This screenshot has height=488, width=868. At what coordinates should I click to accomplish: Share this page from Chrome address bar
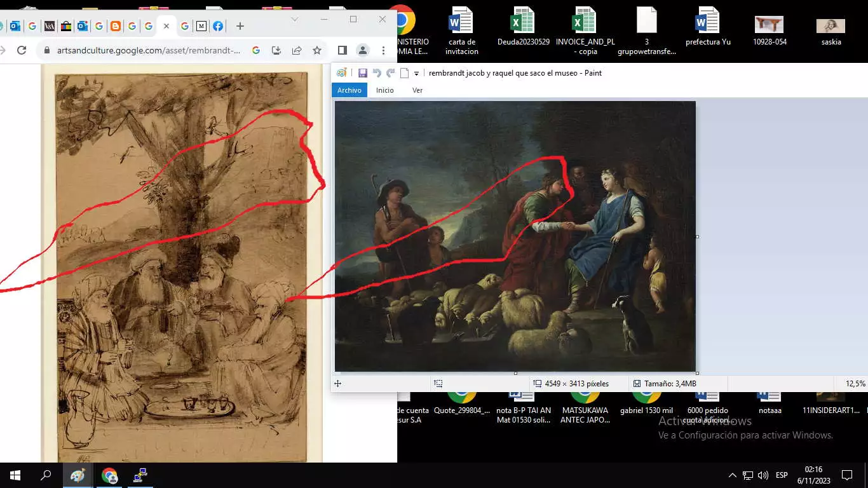click(297, 50)
